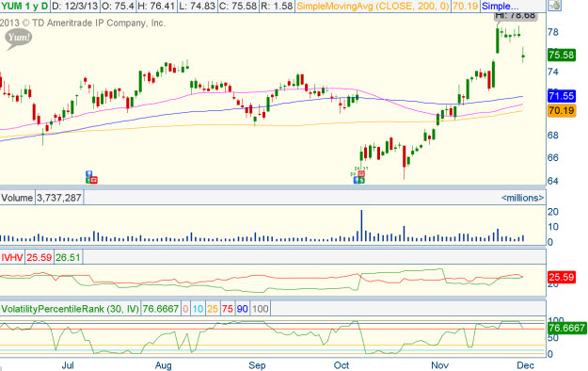Click the red 75 level label
The height and width of the screenshot is (371, 588).
point(228,309)
